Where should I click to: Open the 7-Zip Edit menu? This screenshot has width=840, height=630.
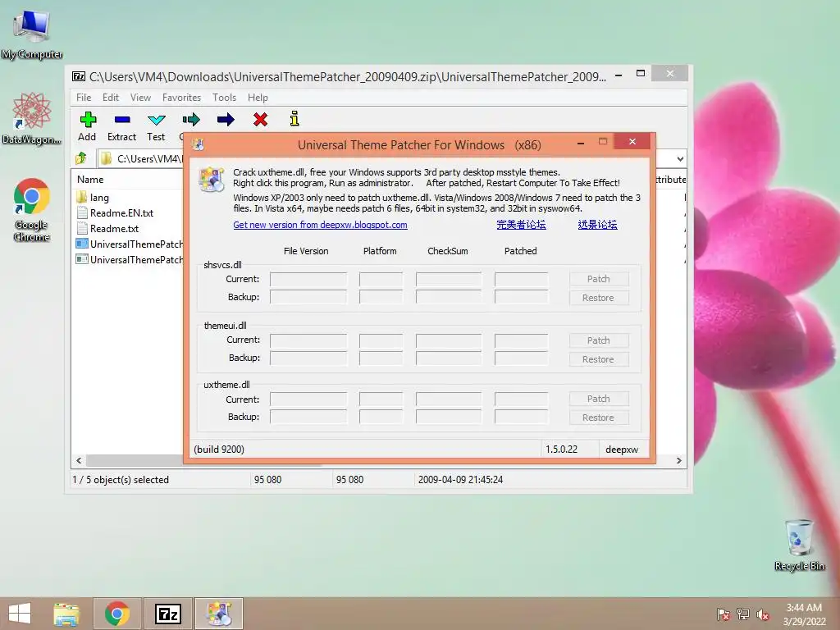click(x=111, y=98)
